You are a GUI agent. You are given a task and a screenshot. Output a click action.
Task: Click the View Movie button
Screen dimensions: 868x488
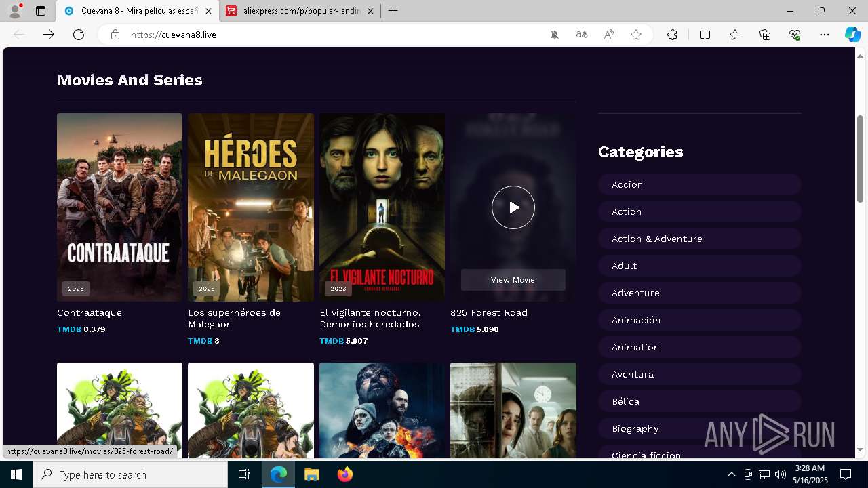[x=513, y=279]
